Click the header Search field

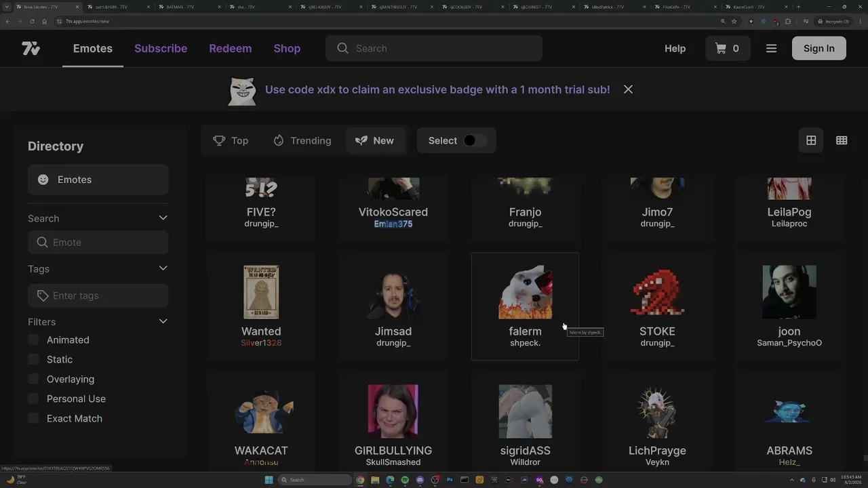[x=434, y=48]
